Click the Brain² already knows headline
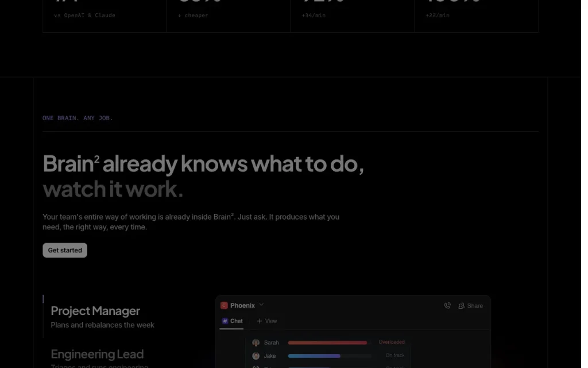The height and width of the screenshot is (368, 588). pyautogui.click(x=203, y=164)
